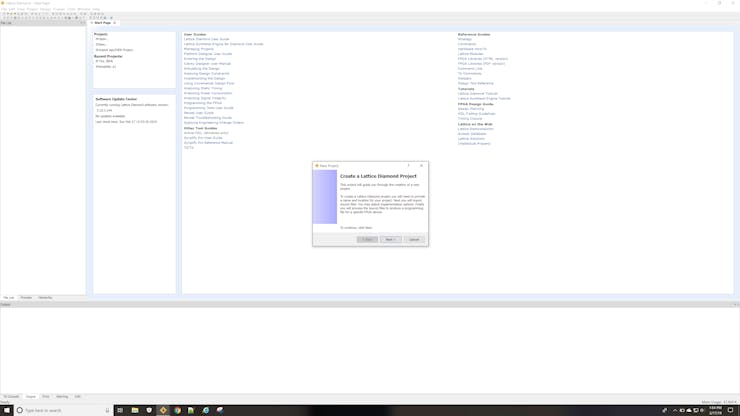Open HDL Coding Guidelines link

tap(477, 114)
